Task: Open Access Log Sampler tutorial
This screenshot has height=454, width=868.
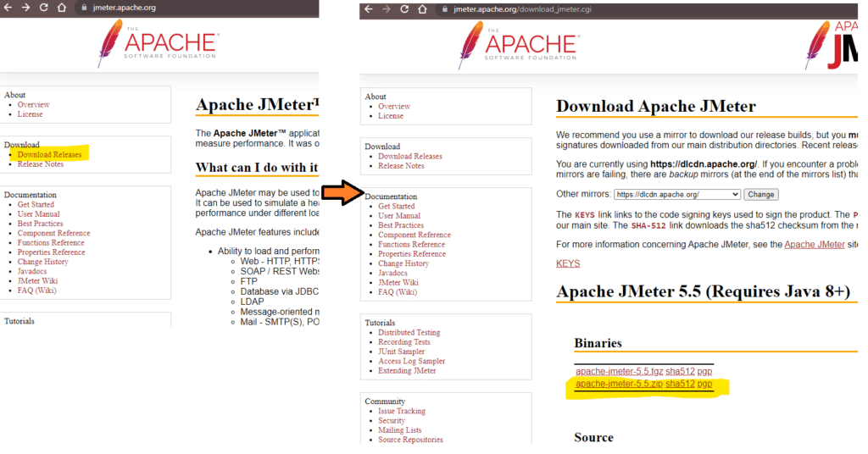Action: [412, 361]
